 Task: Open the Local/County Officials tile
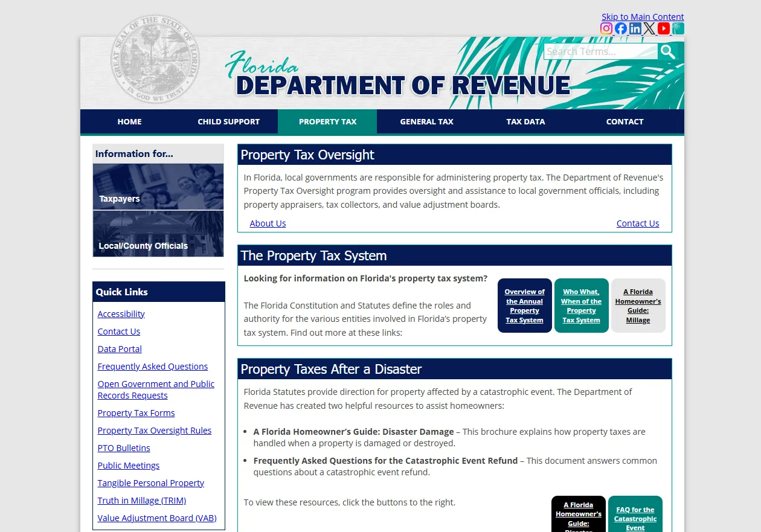click(x=158, y=234)
